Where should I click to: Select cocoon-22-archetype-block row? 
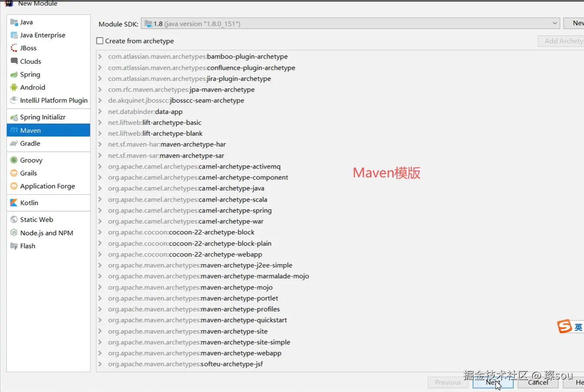pos(340,232)
